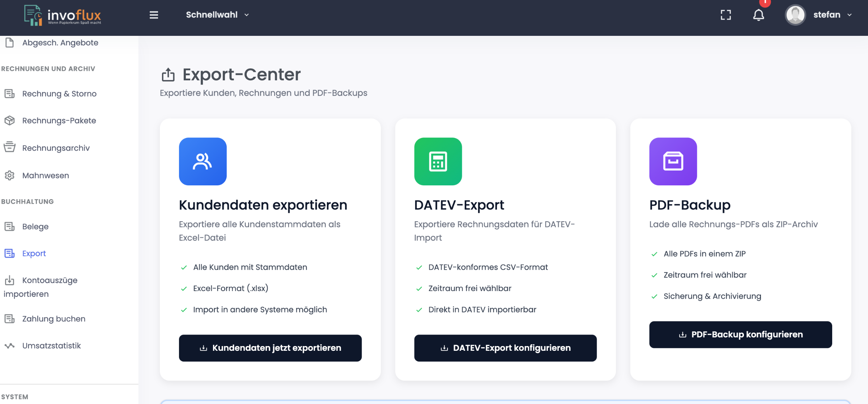Click the invoflux logo
Viewport: 868px width, 404px height.
(x=63, y=15)
